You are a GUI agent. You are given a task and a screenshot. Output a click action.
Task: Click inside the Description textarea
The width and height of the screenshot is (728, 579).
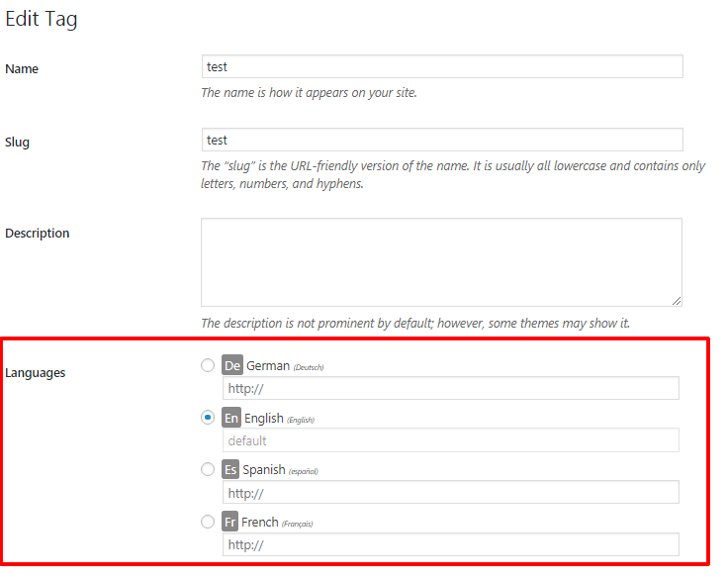[441, 261]
